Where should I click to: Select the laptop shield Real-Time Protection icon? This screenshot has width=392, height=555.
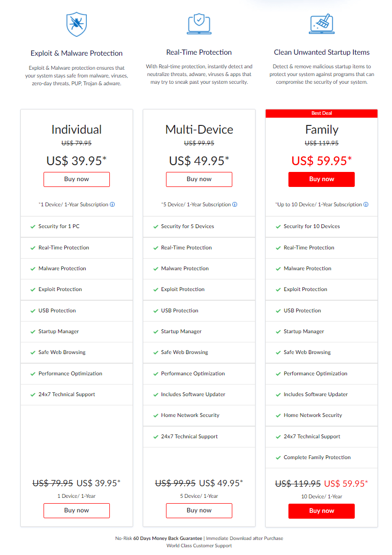[x=199, y=23]
